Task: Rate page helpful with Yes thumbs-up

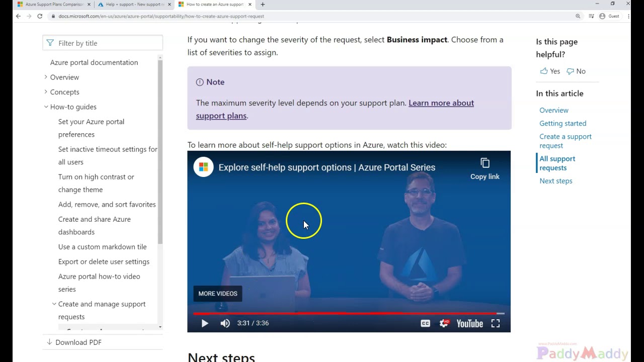Action: [550, 71]
